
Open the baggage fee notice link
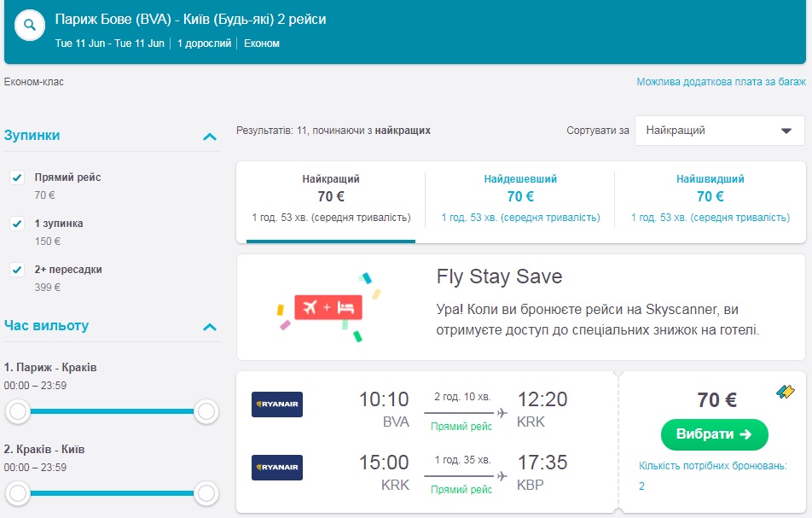pyautogui.click(x=721, y=82)
